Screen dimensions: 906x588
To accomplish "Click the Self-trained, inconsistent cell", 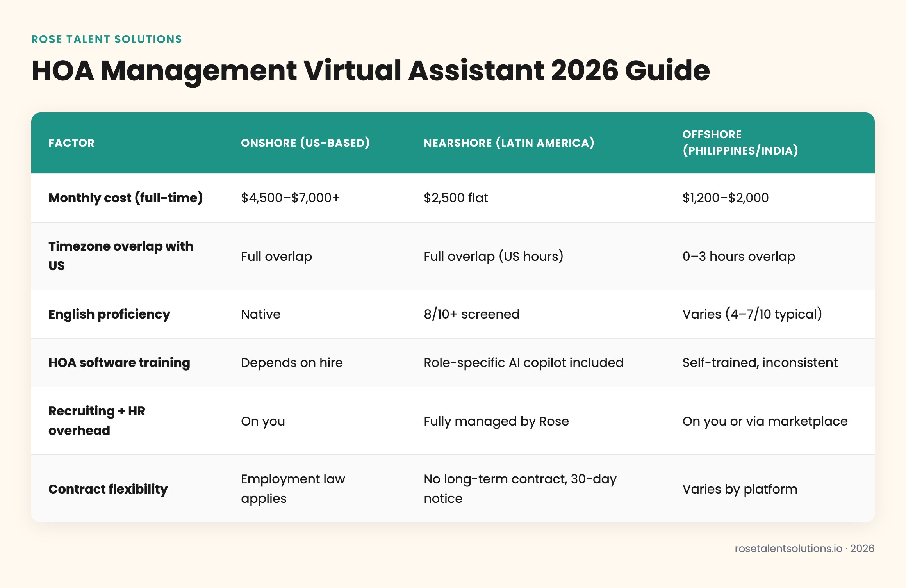I will 760,363.
